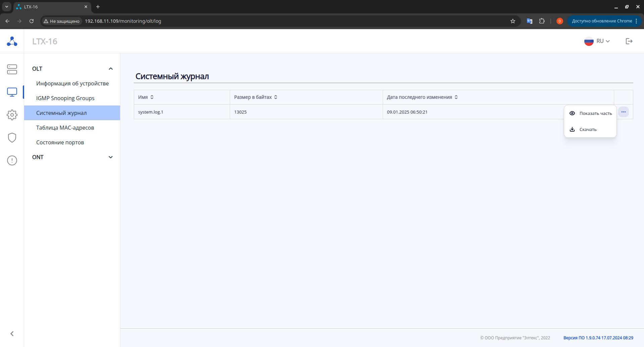Image resolution: width=644 pixels, height=347 pixels.
Task: Collapse the OLT menu section
Action: coord(110,69)
